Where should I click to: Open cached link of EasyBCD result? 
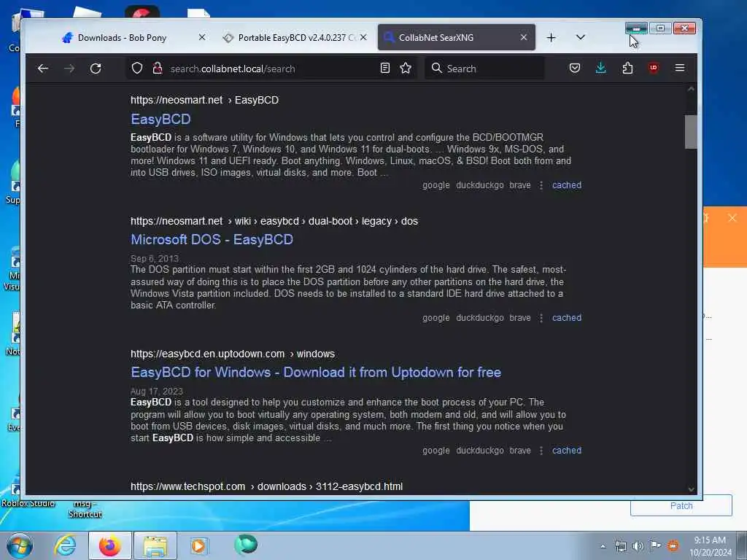pyautogui.click(x=566, y=185)
